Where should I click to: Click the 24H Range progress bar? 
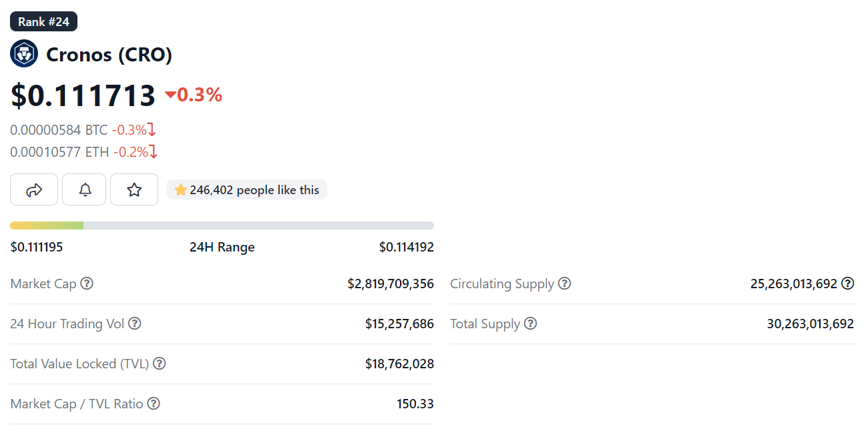coord(222,226)
